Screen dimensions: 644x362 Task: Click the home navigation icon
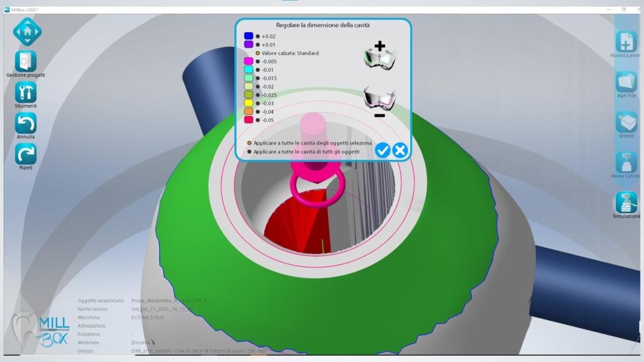click(x=27, y=31)
